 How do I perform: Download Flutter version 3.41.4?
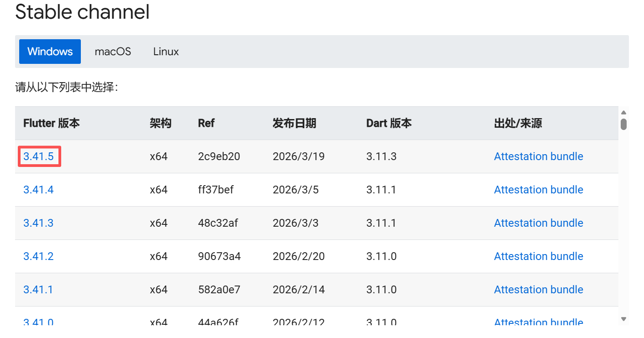pos(38,190)
